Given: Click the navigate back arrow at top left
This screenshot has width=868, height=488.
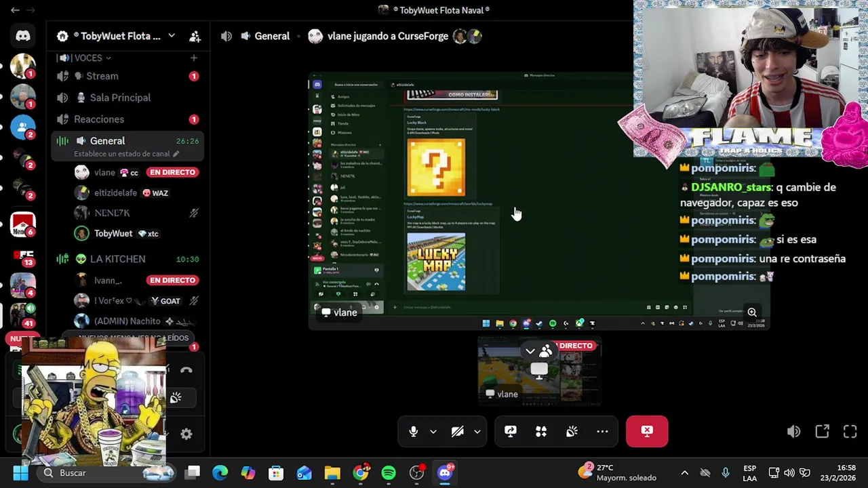Looking at the screenshot, I should [x=15, y=9].
